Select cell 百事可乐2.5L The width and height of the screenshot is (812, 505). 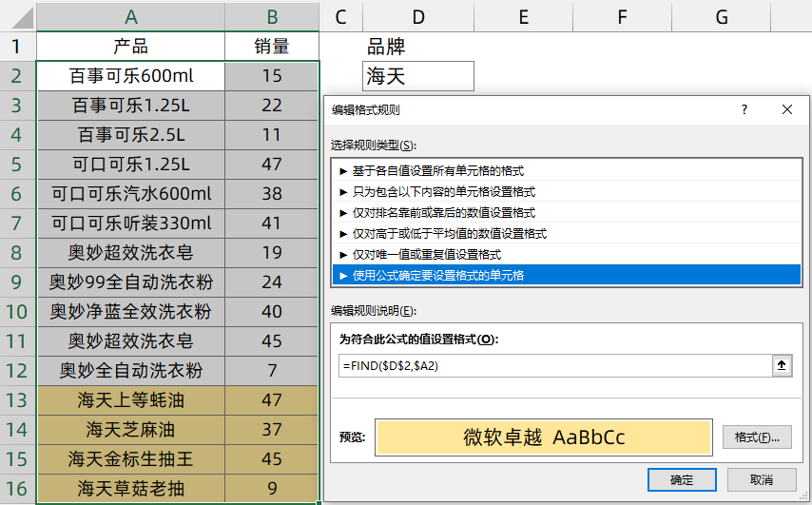130,135
